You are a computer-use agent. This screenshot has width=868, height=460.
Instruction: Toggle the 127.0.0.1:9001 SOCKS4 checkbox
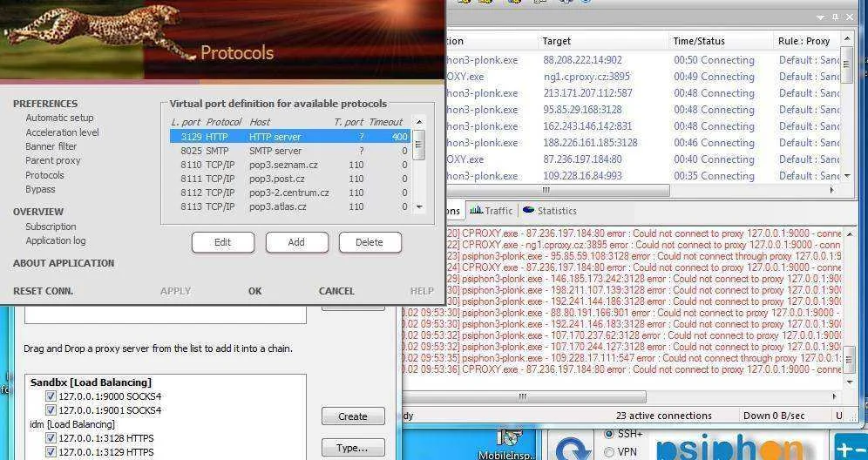tap(51, 410)
